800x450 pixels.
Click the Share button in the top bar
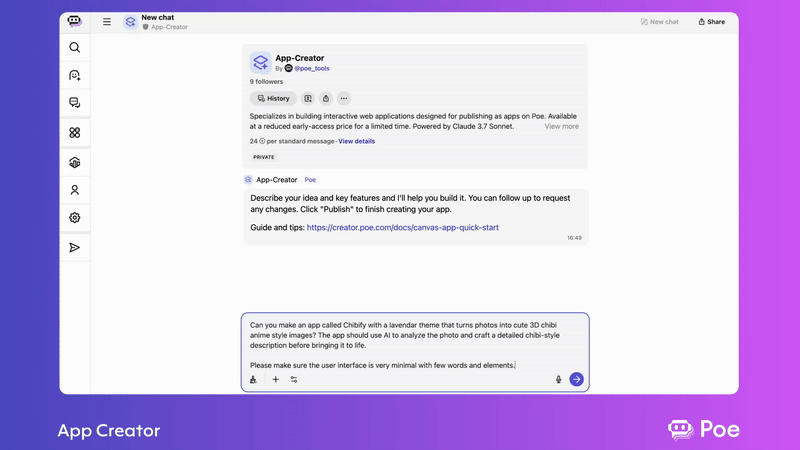coord(712,21)
